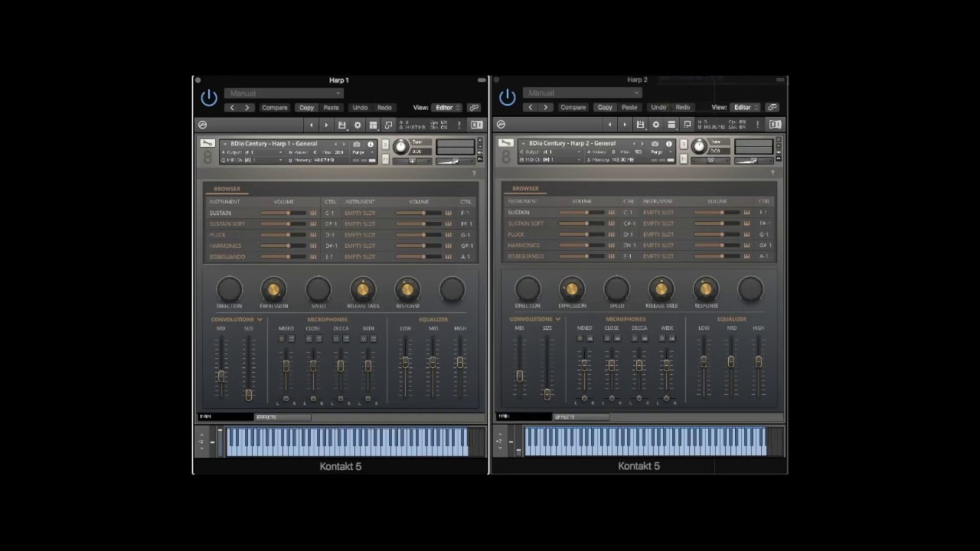Click the minimize view icon in Harp 1 toolbar
The height and width of the screenshot is (551, 980).
388,125
